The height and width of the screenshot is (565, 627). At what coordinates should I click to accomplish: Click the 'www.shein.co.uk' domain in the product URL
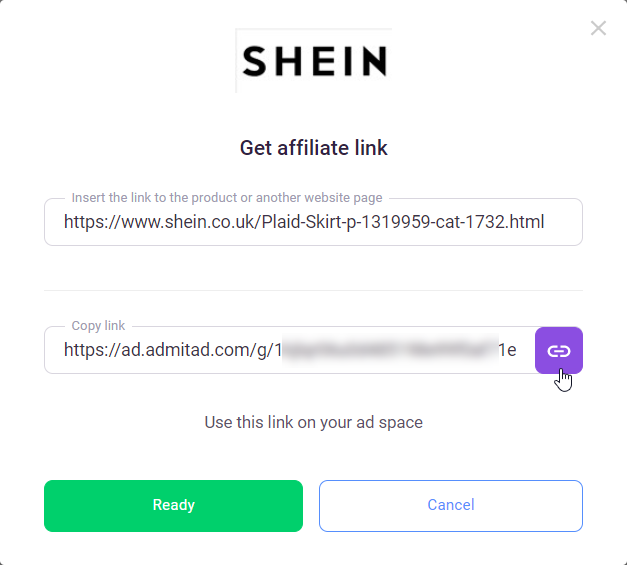pos(188,222)
